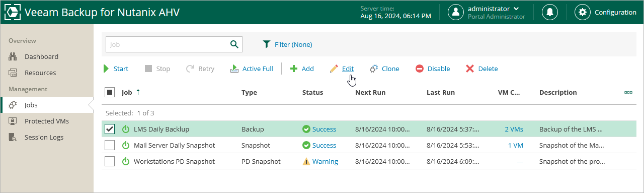
Task: Open the Filter (None) options
Action: coord(288,44)
